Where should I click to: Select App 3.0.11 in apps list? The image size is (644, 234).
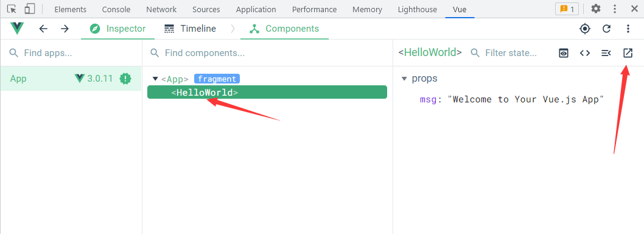(x=71, y=79)
